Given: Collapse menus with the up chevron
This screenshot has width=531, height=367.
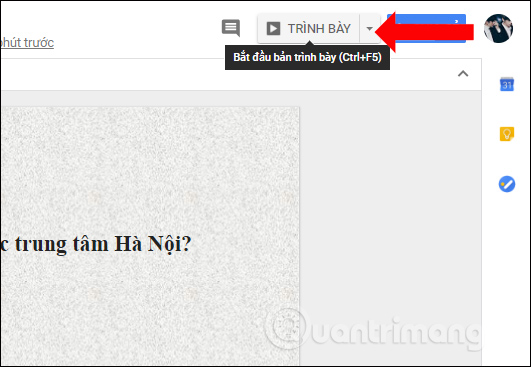Looking at the screenshot, I should tap(463, 73).
